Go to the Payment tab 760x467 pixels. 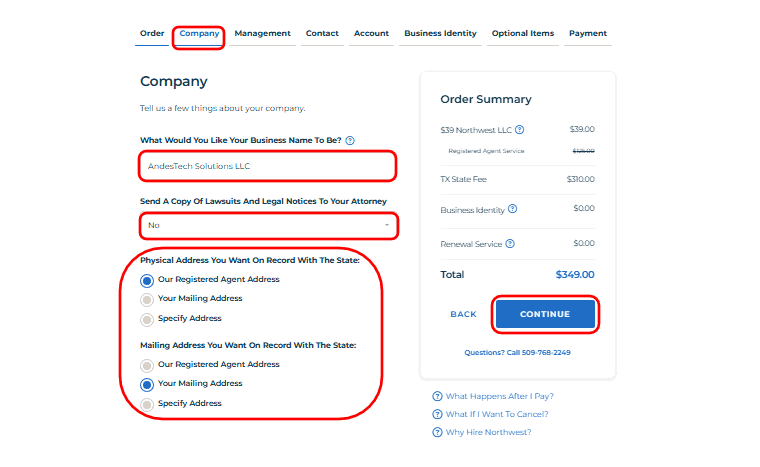tap(587, 34)
